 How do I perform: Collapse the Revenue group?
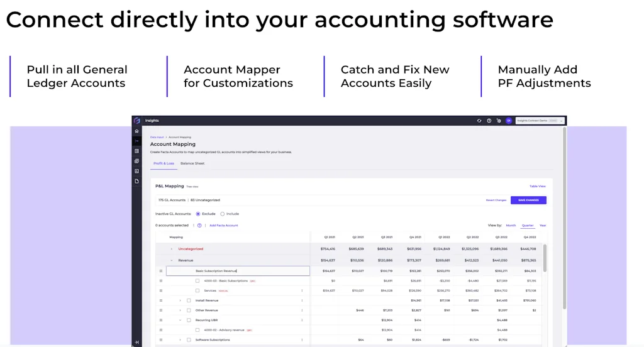point(172,260)
